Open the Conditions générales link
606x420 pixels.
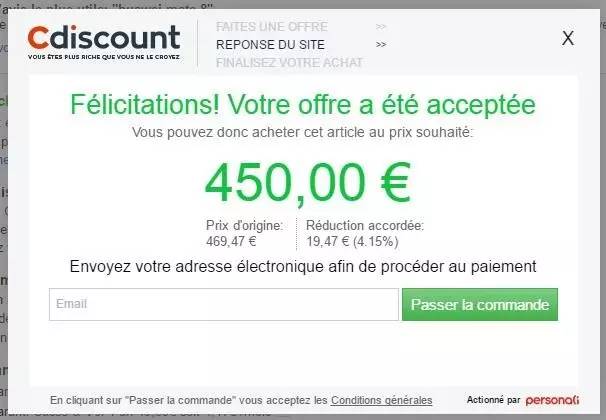pos(381,400)
